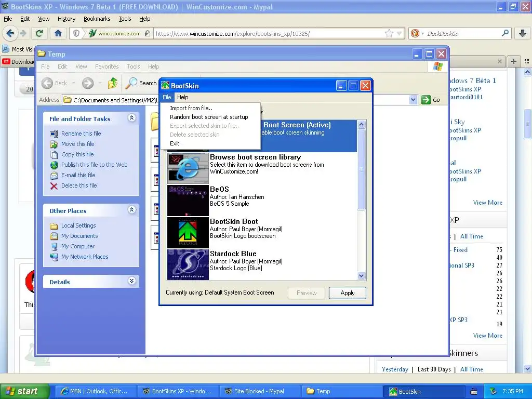Click E-mail this file icon
Viewport: 532px width, 399px height.
coord(54,176)
